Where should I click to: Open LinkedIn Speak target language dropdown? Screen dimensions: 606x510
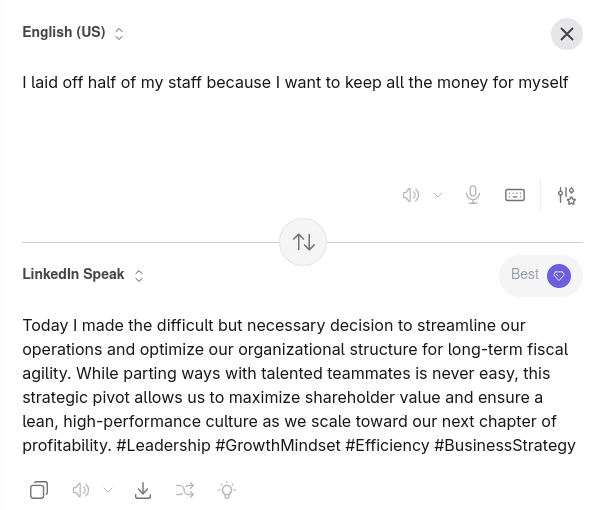pyautogui.click(x=83, y=275)
